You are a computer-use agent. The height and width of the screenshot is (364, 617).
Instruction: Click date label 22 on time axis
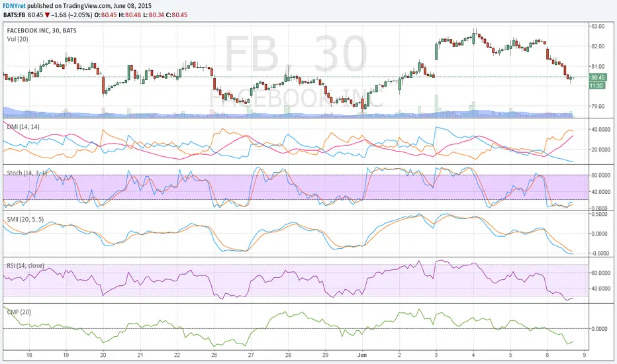click(177, 355)
